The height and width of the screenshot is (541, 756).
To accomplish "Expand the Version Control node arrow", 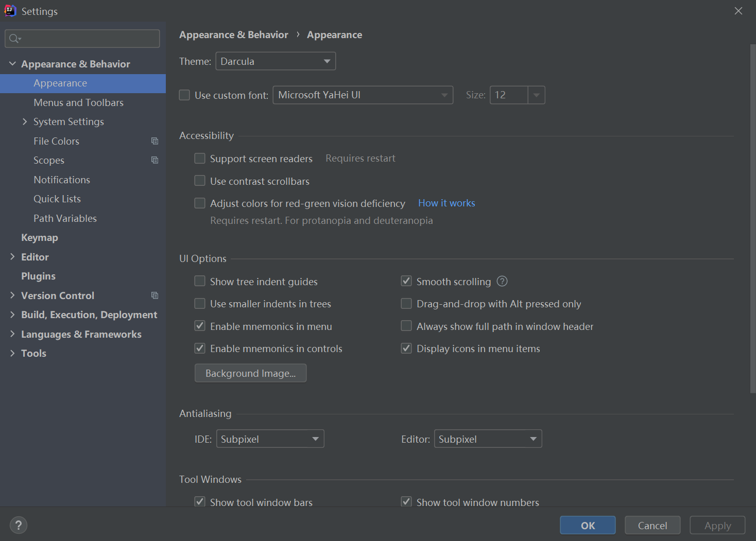I will point(12,295).
